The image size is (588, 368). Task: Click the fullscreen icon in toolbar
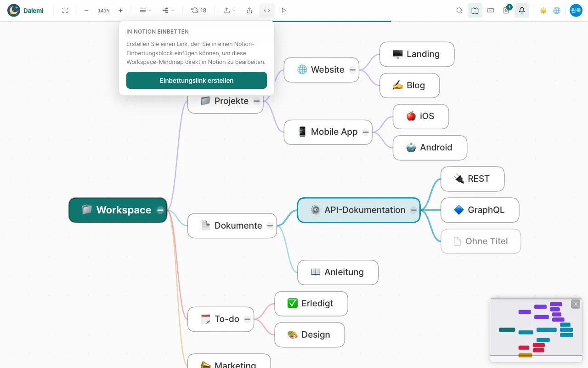(65, 10)
